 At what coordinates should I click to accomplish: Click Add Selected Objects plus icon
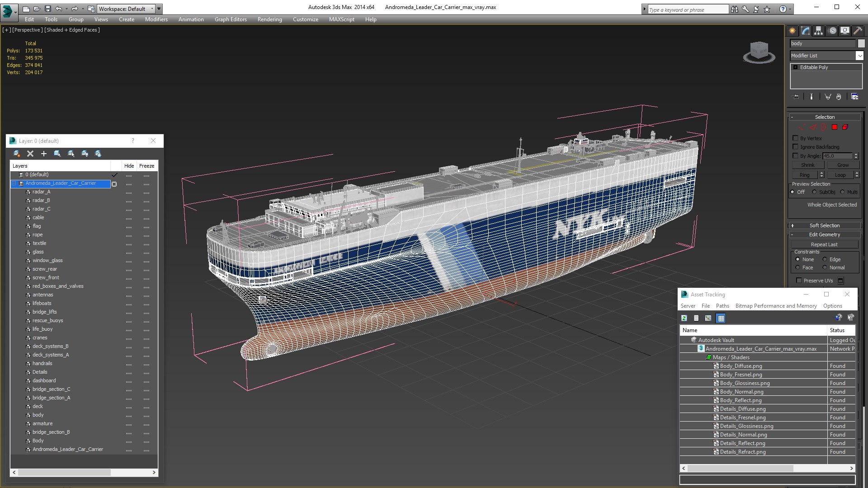(44, 154)
